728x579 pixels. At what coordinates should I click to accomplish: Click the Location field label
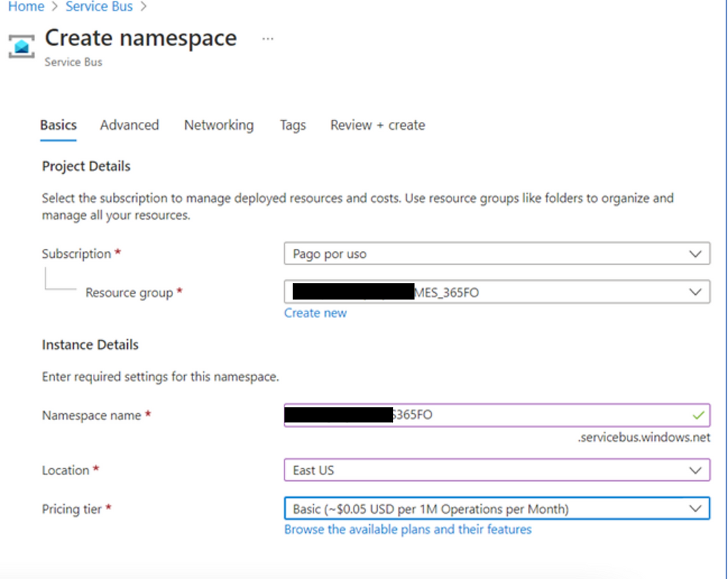[65, 470]
